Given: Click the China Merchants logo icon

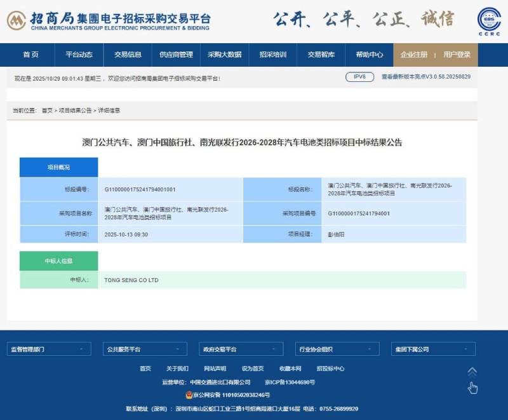Looking at the screenshot, I should (17, 21).
